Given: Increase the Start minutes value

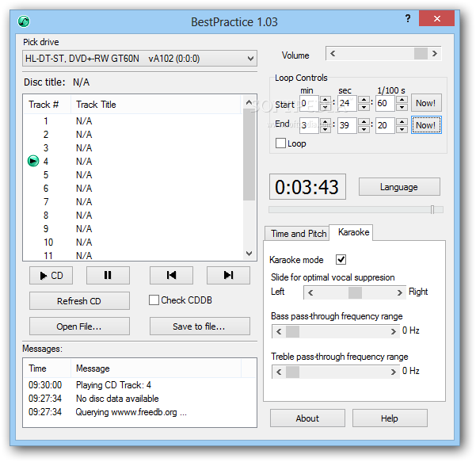Looking at the screenshot, I should pos(326,100).
